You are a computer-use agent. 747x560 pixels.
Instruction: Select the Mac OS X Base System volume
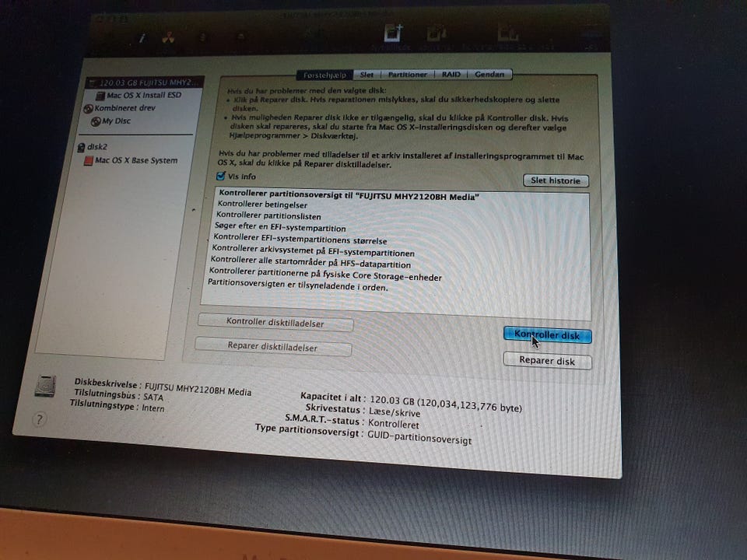point(131,160)
